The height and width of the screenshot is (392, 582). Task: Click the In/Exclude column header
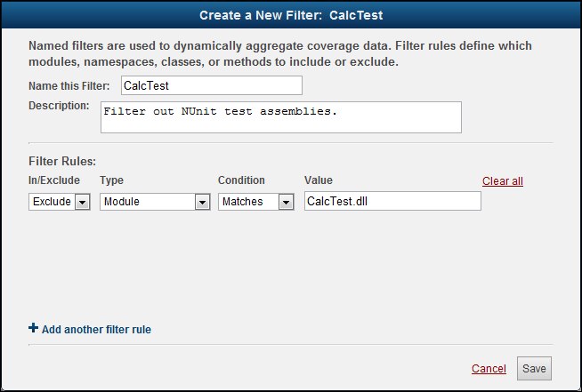[54, 180]
